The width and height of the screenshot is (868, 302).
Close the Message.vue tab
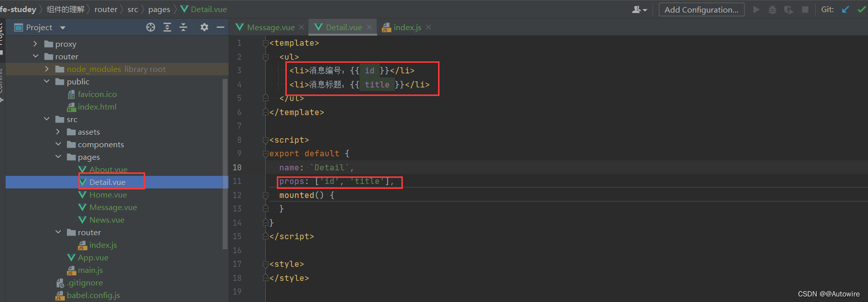[301, 27]
